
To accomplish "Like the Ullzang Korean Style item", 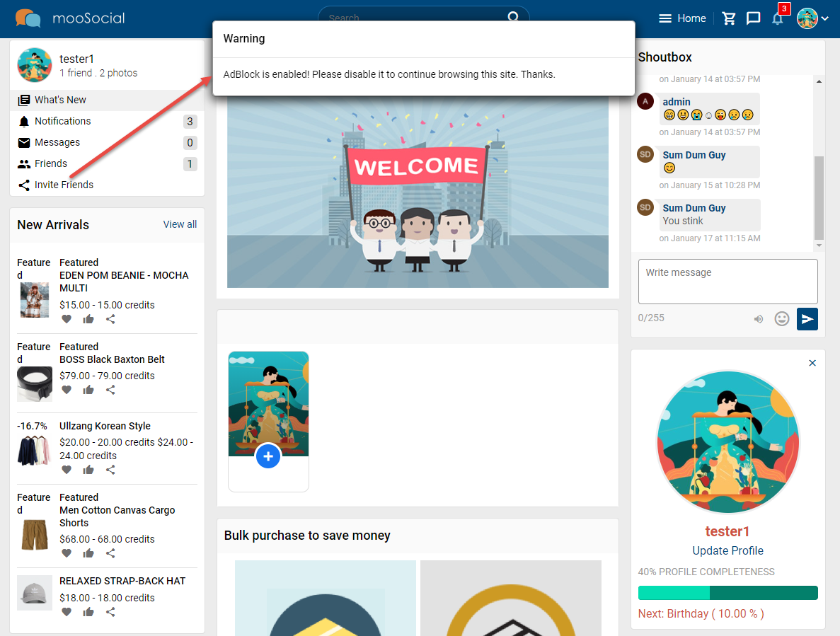I will click(x=88, y=470).
